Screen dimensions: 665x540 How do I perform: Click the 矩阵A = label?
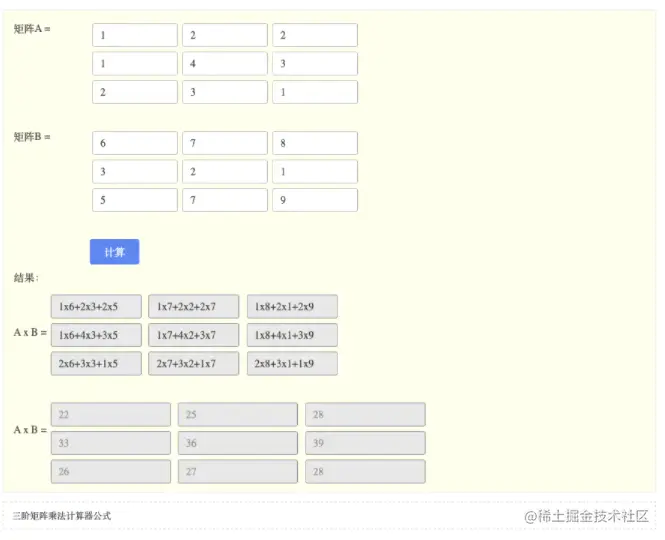32,29
